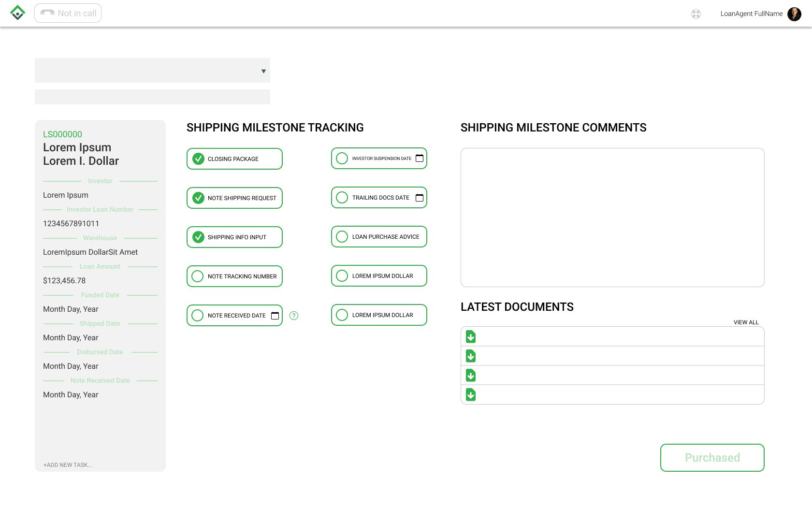Check the Loan Purchase Advice milestone
Image resolution: width=812 pixels, height=522 pixels.
(342, 237)
